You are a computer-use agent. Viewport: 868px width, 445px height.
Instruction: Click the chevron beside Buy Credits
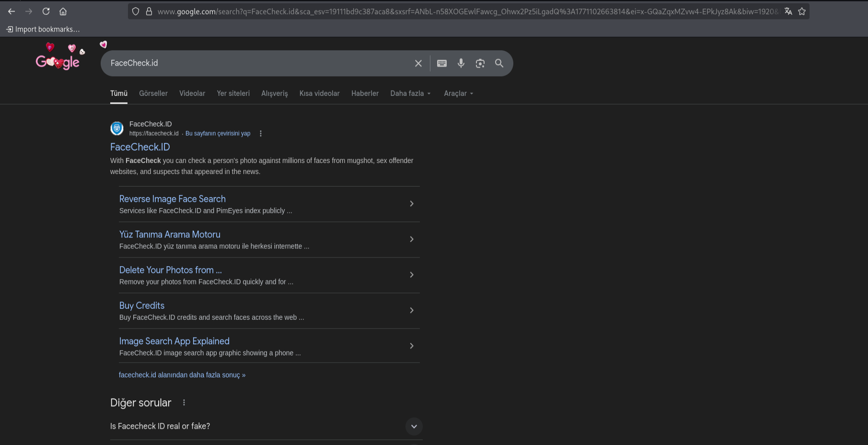click(x=412, y=310)
